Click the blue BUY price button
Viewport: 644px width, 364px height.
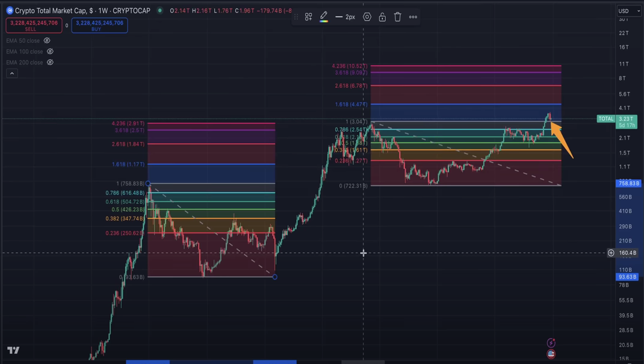pyautogui.click(x=99, y=25)
